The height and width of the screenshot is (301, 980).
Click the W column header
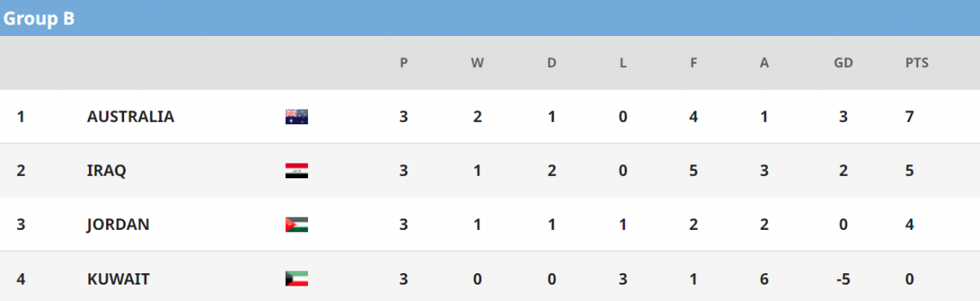pyautogui.click(x=477, y=63)
